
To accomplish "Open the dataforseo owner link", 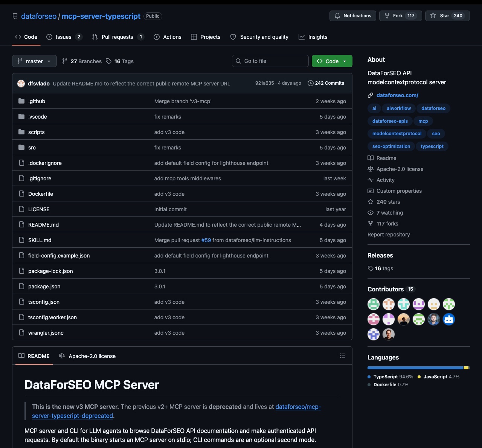I will [39, 16].
